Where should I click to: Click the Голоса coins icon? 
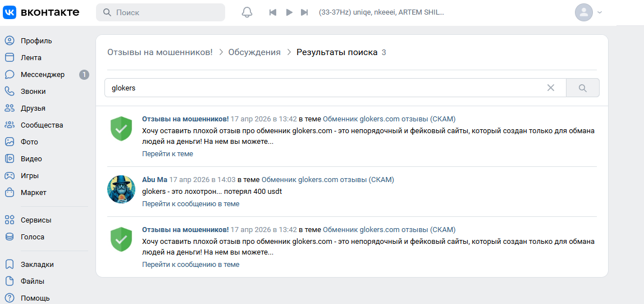coord(10,237)
